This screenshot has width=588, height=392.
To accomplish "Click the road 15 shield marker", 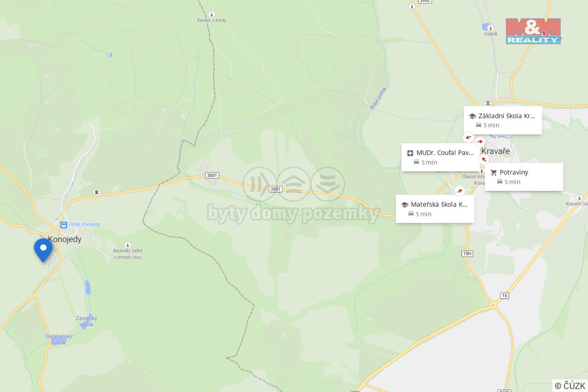I will coord(505,296).
